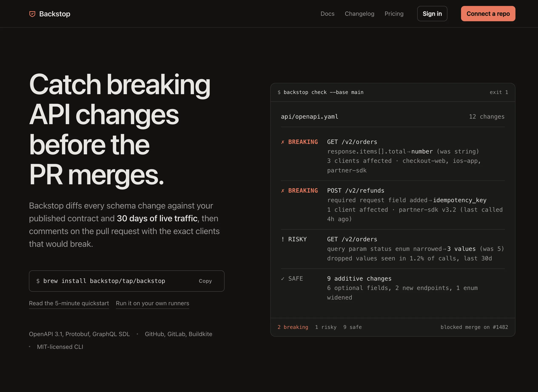Click the Backstop brand name
The height and width of the screenshot is (392, 538).
tap(55, 14)
